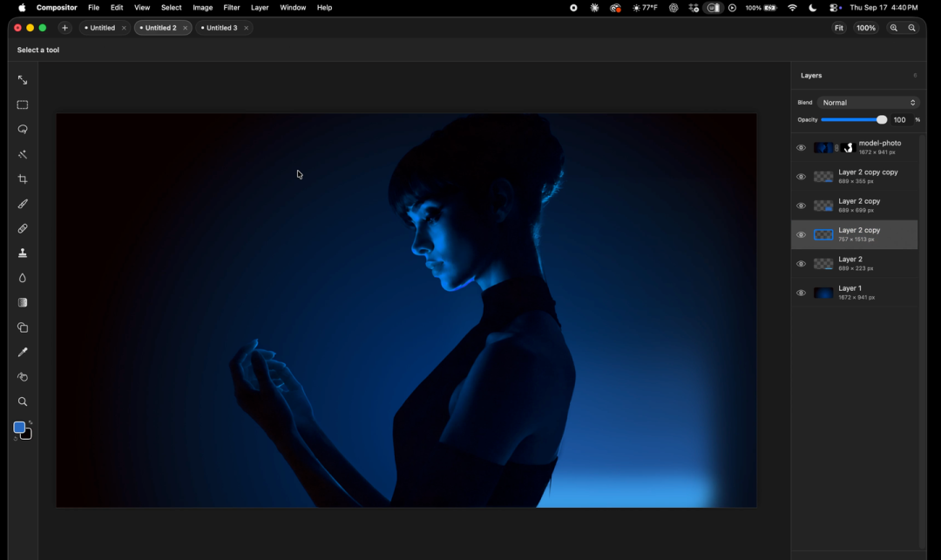This screenshot has width=941, height=560.
Task: Choose the Lasso selection tool
Action: (22, 130)
